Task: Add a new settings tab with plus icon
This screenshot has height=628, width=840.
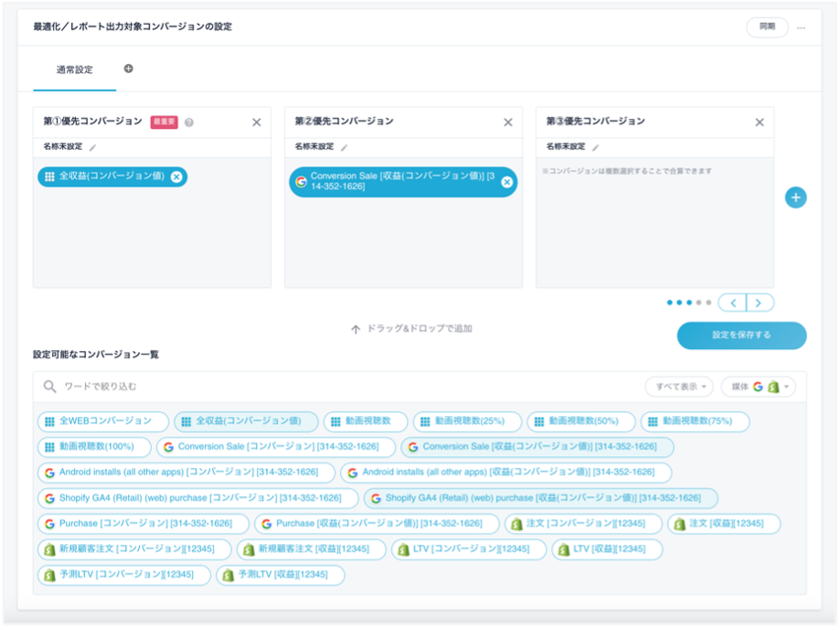Action: (129, 69)
